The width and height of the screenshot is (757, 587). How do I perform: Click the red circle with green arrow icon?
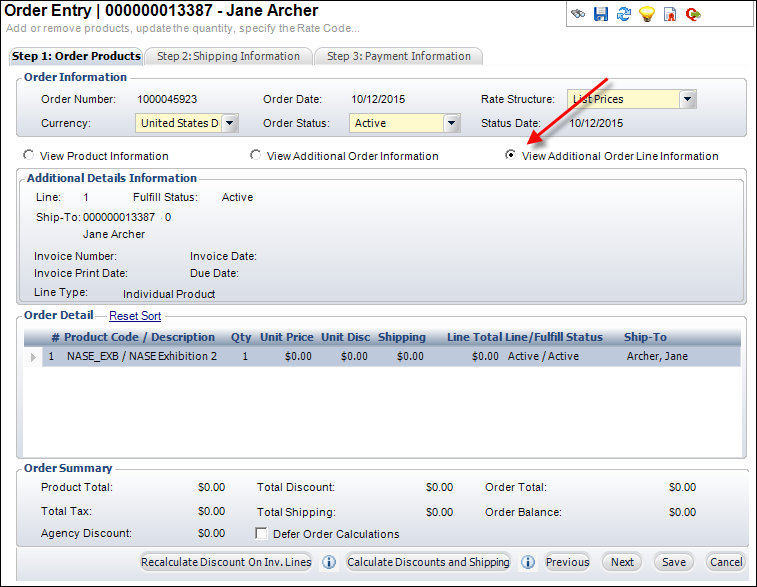pos(693,14)
